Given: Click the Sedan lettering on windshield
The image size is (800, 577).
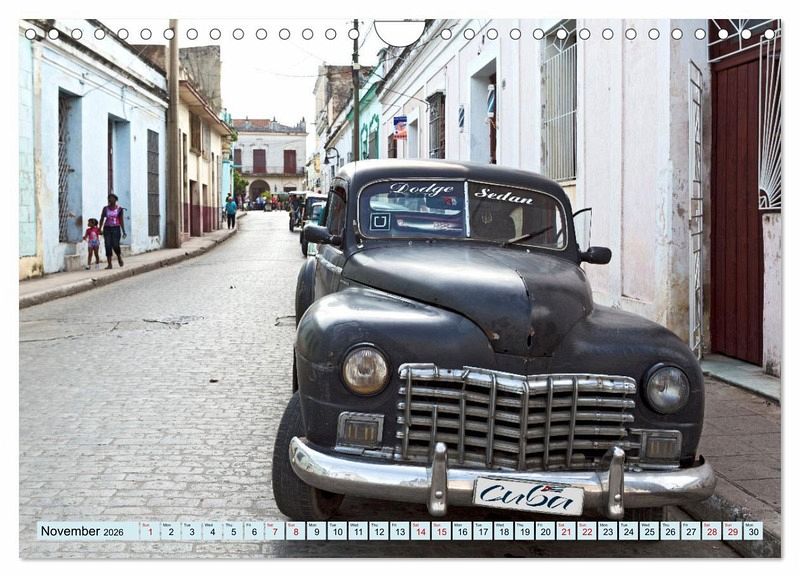Looking at the screenshot, I should [504, 196].
